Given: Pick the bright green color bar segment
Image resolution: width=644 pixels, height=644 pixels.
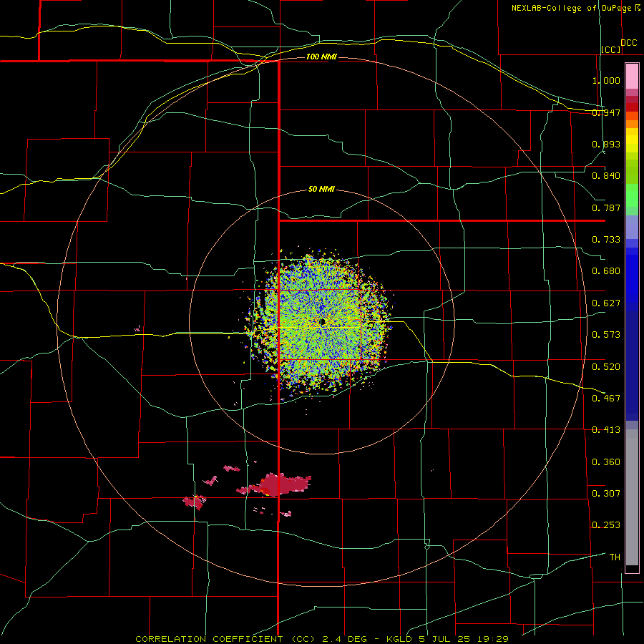Looking at the screenshot, I should tap(632, 195).
